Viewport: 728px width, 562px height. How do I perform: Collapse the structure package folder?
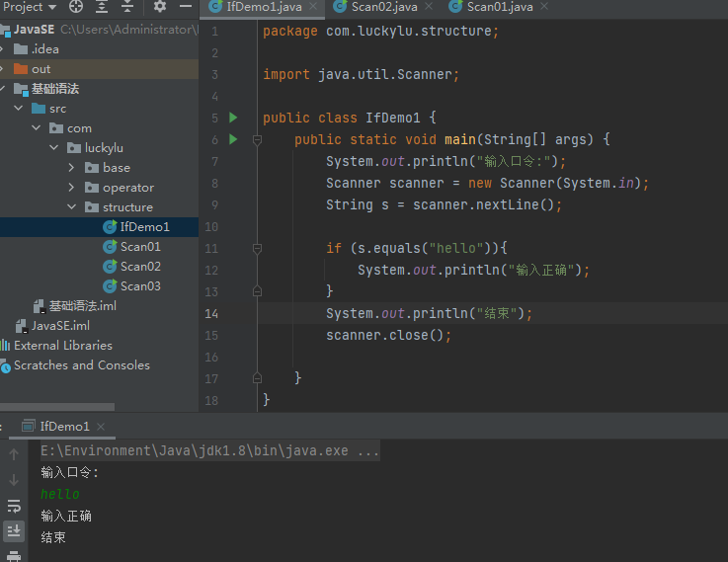coord(72,207)
